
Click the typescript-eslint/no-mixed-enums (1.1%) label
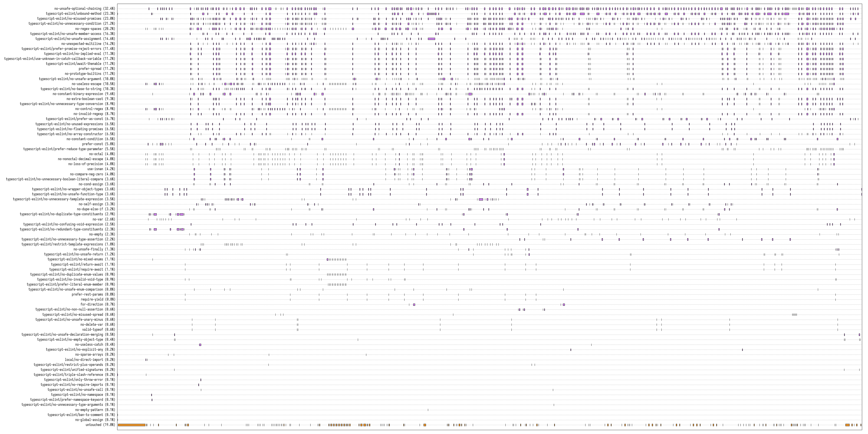[81, 260]
